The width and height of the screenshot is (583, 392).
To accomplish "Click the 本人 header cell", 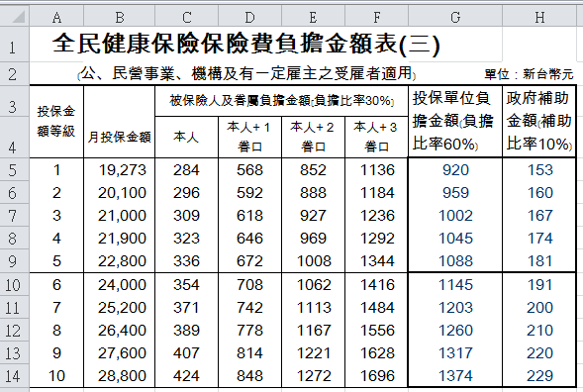I will pos(187,137).
